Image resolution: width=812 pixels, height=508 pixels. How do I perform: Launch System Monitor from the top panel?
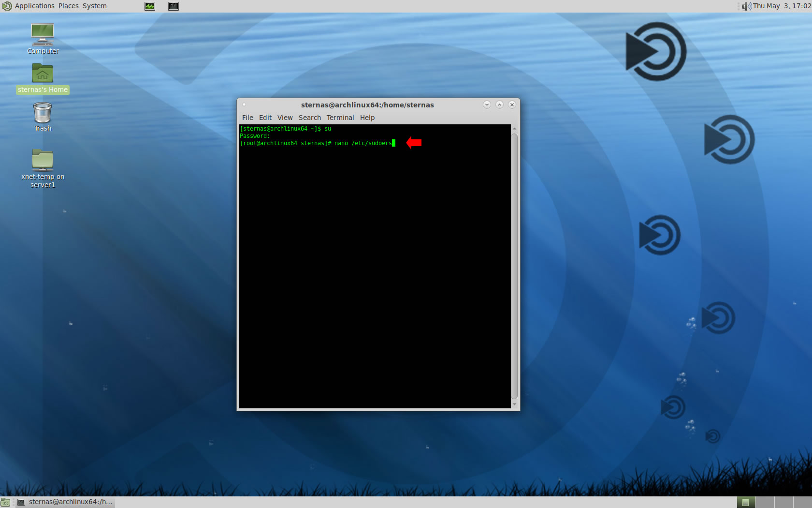click(x=150, y=6)
